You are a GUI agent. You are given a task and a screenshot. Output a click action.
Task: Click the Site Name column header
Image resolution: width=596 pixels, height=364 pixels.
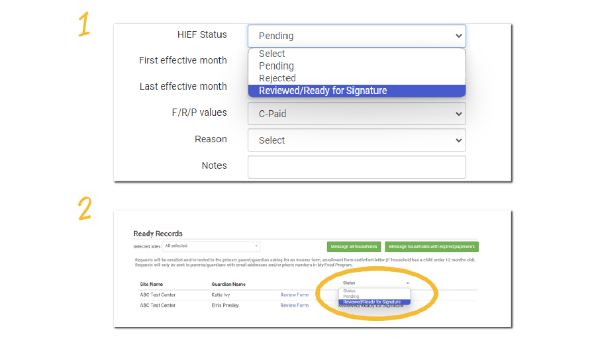pos(151,284)
